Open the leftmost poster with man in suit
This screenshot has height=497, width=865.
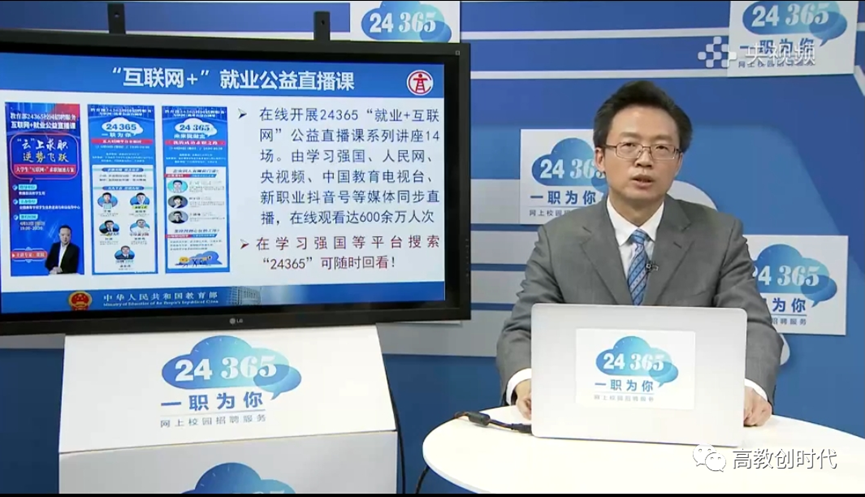[43, 188]
